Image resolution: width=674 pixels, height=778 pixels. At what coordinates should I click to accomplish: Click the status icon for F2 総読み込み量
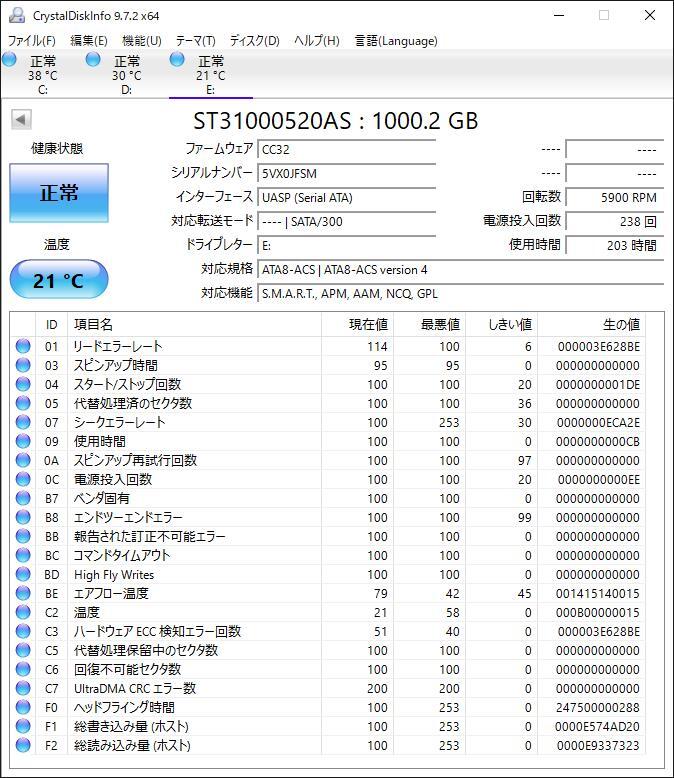[23, 745]
